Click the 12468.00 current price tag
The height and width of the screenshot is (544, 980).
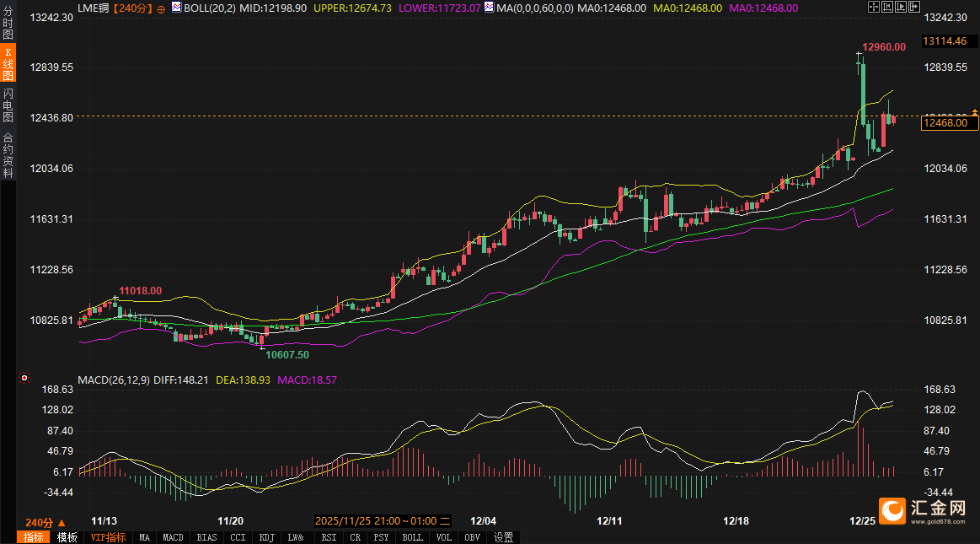[950, 123]
